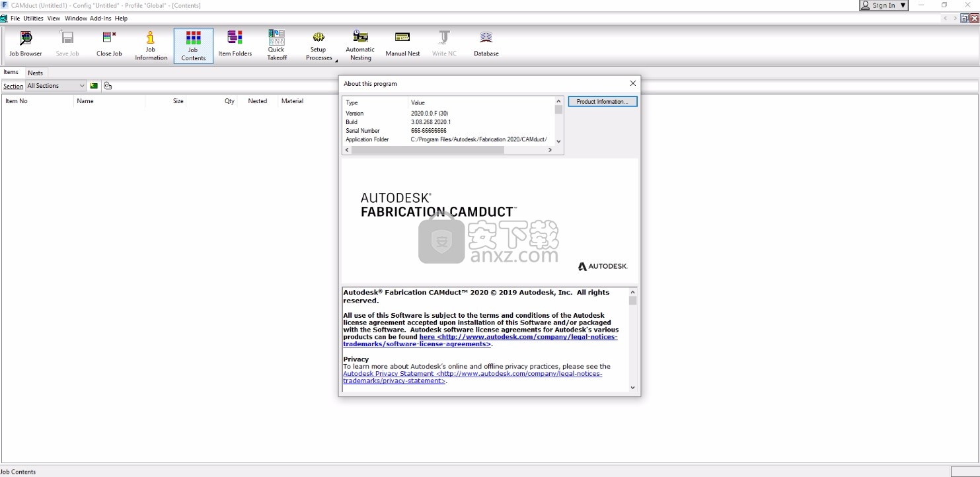The height and width of the screenshot is (477, 980).
Task: Sort by Size column header
Action: (166, 101)
